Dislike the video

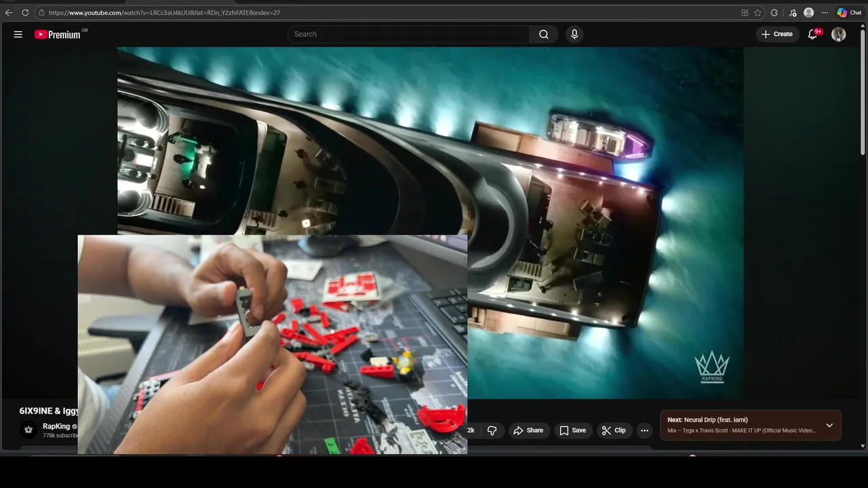pyautogui.click(x=492, y=430)
